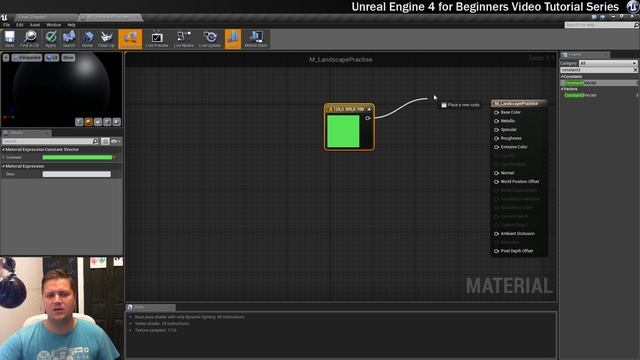Clear the Palette search with X
The width and height of the screenshot is (640, 360).
[635, 70]
